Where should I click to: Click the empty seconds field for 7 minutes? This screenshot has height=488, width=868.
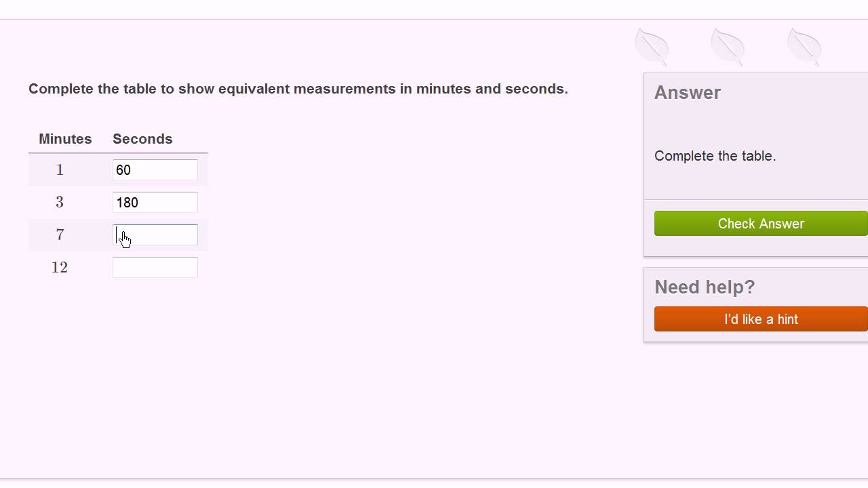click(155, 235)
